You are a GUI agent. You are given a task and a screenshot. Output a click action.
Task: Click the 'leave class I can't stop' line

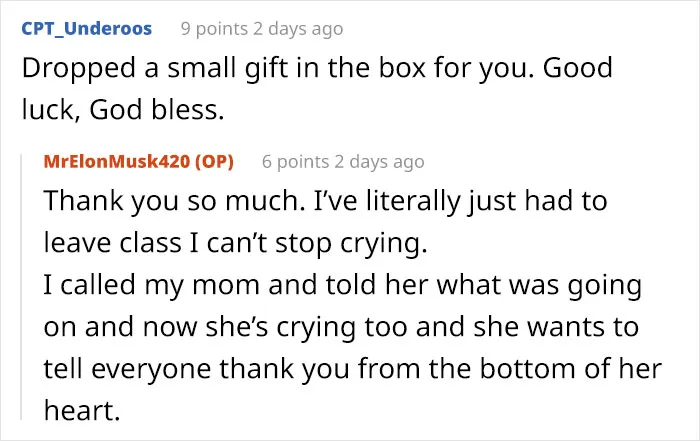(x=235, y=243)
